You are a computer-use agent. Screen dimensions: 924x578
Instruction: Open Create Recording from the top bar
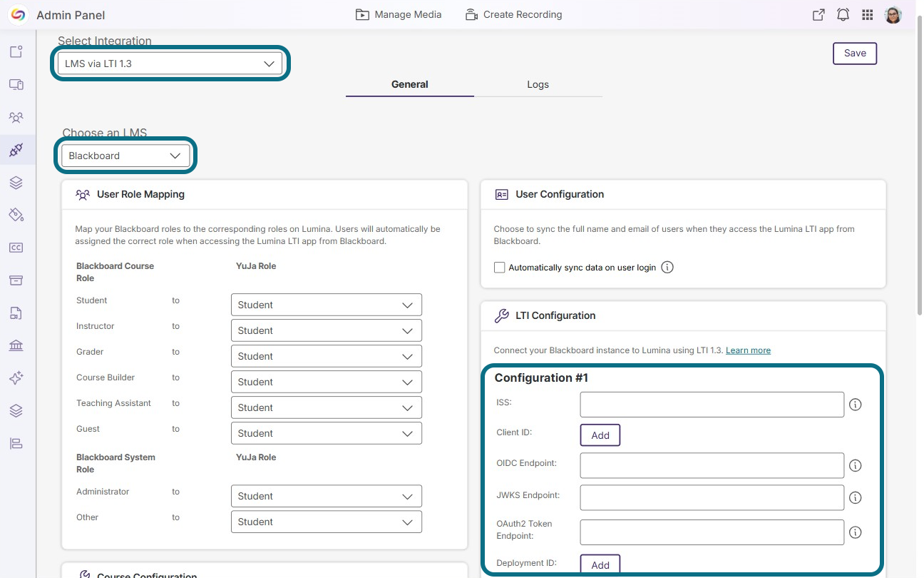click(x=513, y=14)
